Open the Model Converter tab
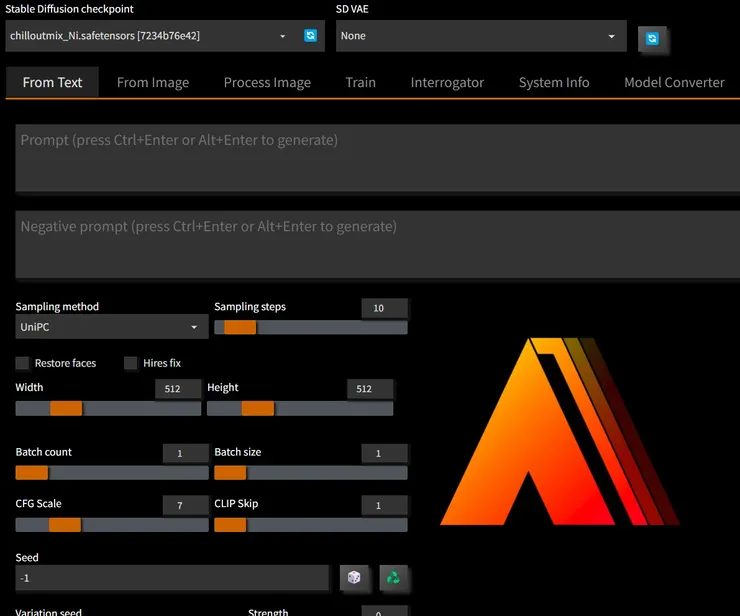 (674, 83)
